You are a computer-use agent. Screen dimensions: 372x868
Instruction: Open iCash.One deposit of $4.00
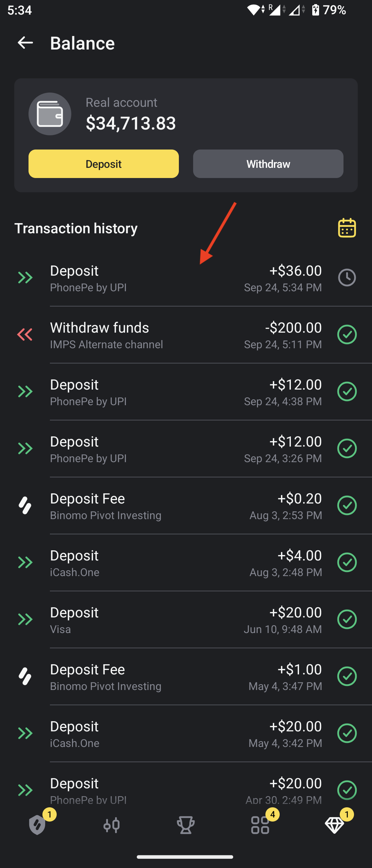pos(186,563)
